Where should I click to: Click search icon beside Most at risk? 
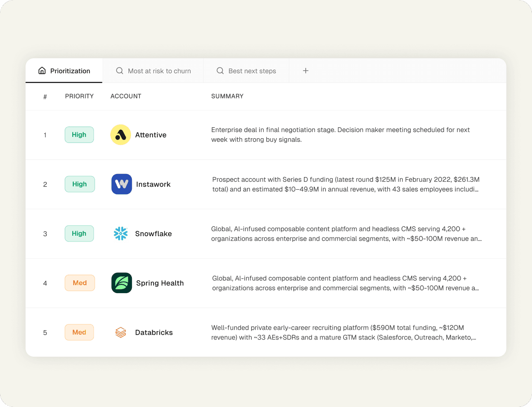coord(120,71)
